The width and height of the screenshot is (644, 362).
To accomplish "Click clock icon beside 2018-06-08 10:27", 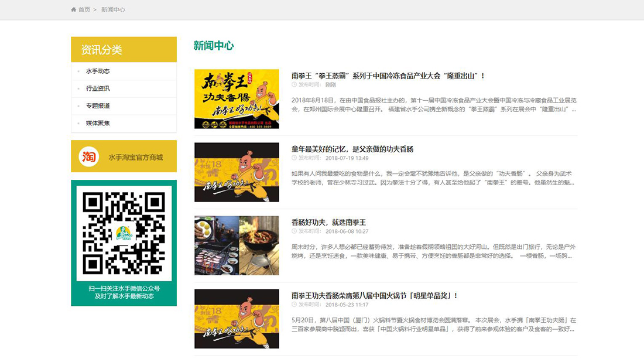I will (x=294, y=231).
